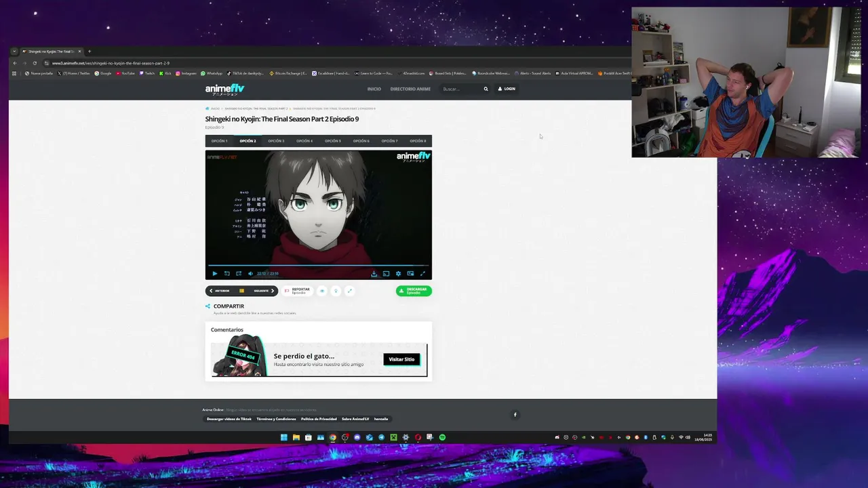This screenshot has width=868, height=488.
Task: Open Sobre AnimeFLV footer link
Action: tap(355, 419)
